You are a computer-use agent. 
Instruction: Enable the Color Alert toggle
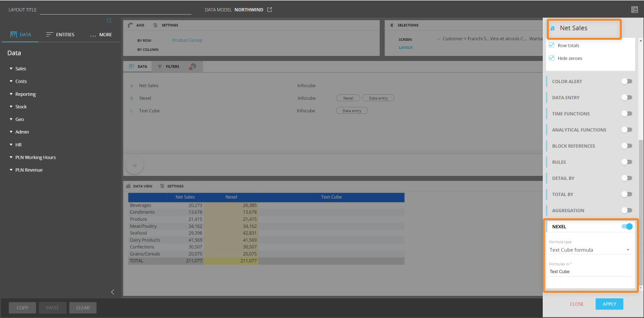626,81
